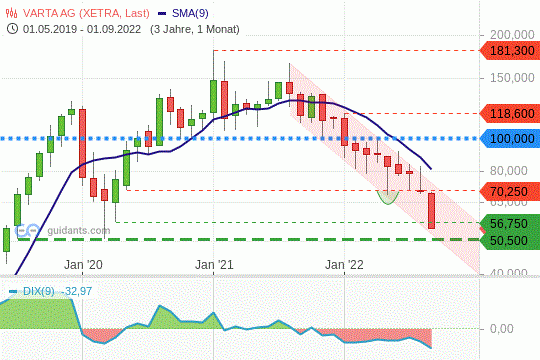The width and height of the screenshot is (540, 360).
Task: Click the DIX value -32,97
Action: 76,291
